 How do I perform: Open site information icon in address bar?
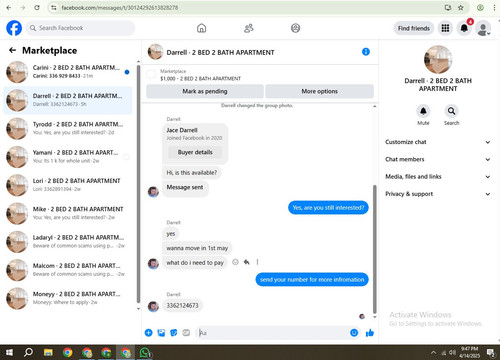coord(54,7)
